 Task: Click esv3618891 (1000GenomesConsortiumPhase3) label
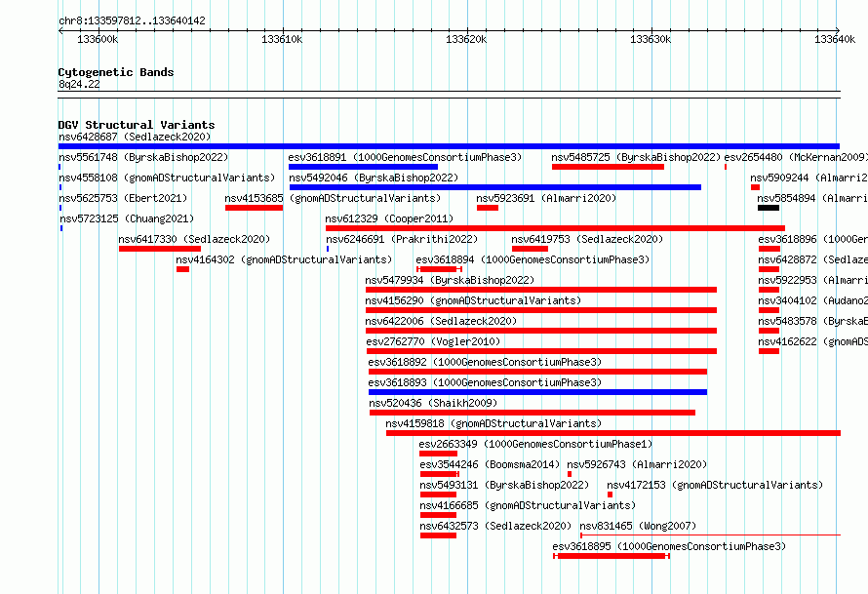(x=405, y=157)
